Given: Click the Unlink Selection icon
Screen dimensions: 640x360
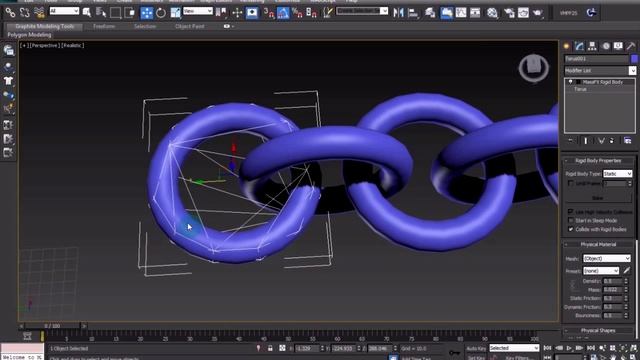Looking at the screenshot, I should pos(24,13).
